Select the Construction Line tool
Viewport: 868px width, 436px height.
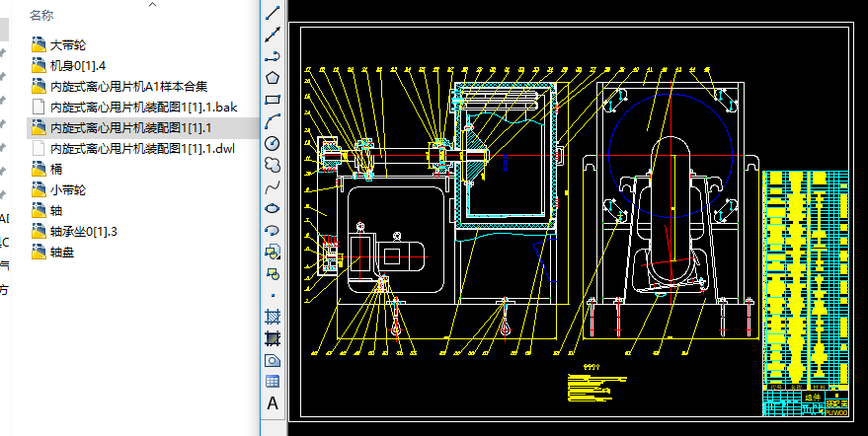[274, 35]
